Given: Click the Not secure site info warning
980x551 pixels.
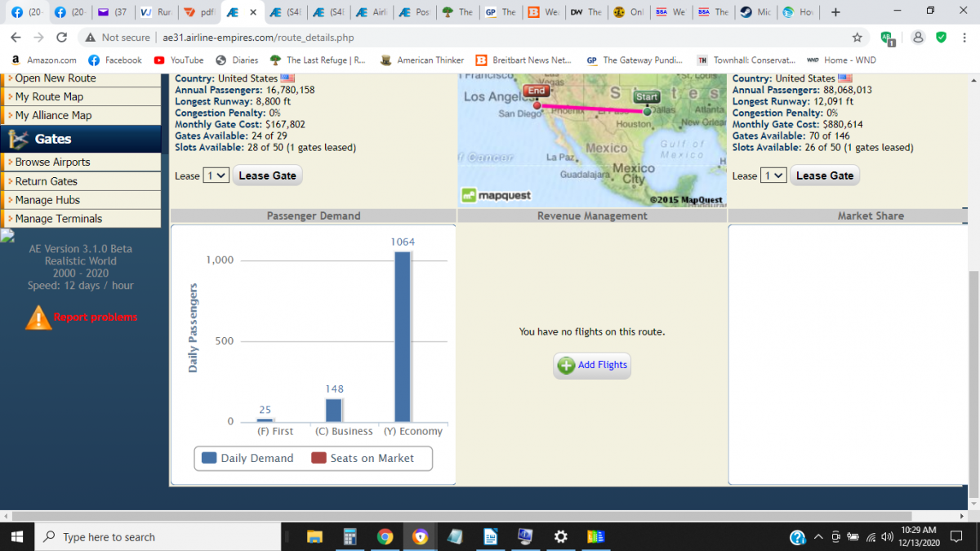Looking at the screenshot, I should [118, 38].
